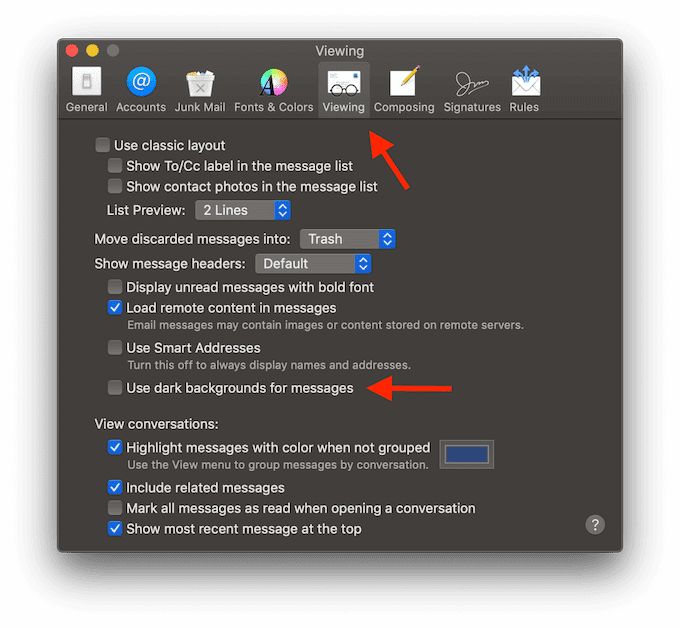
Task: Uncheck Highlight messages with color when not grouped
Action: 115,447
